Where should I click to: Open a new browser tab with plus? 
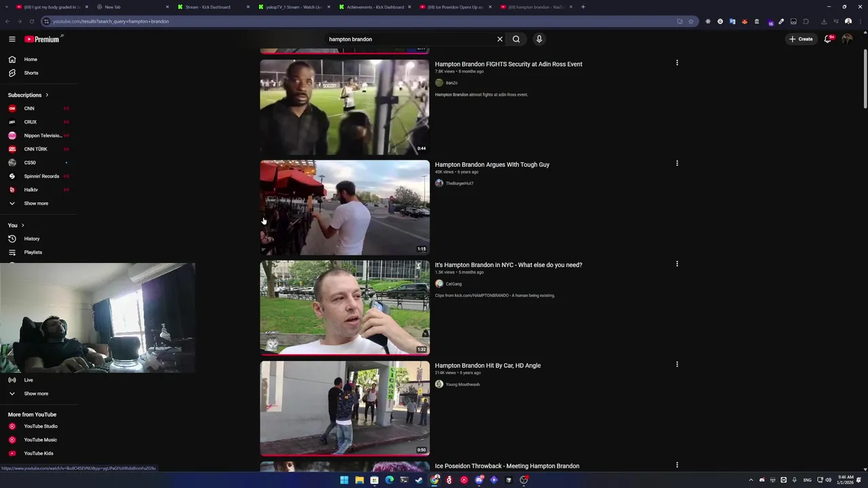coord(583,7)
